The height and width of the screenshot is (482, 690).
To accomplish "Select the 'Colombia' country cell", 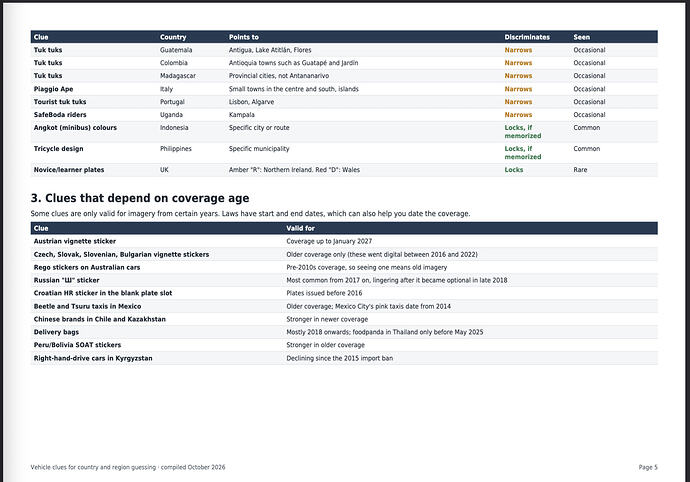I will click(x=173, y=63).
